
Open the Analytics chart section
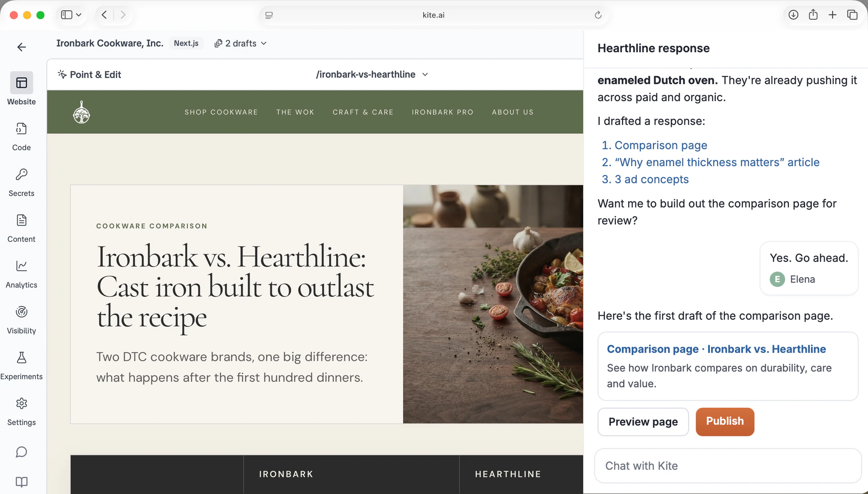click(21, 274)
